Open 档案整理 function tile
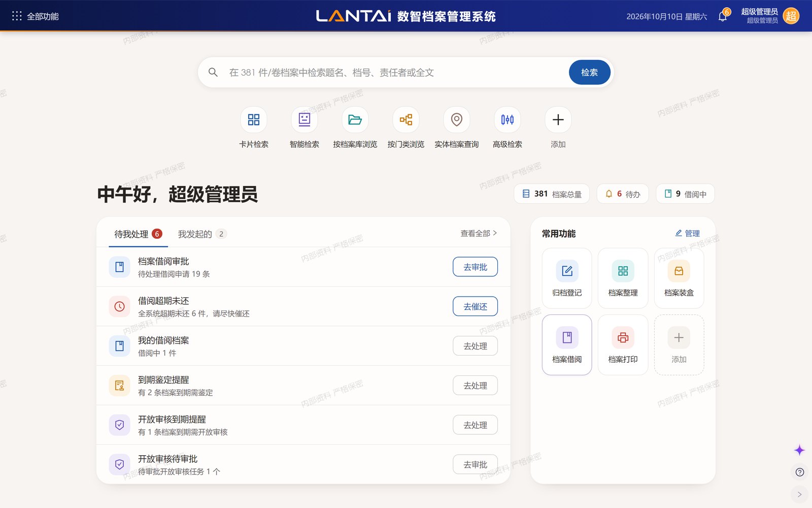 click(623, 278)
